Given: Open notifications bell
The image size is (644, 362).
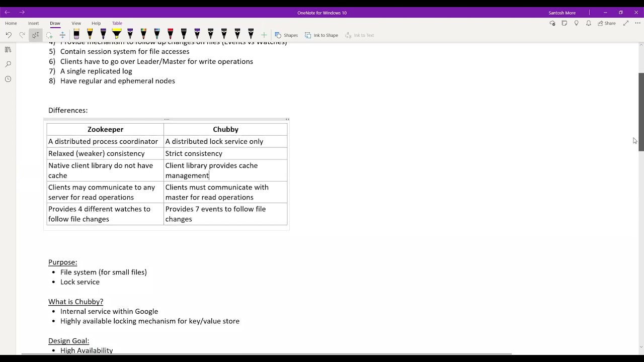Looking at the screenshot, I should tap(589, 23).
